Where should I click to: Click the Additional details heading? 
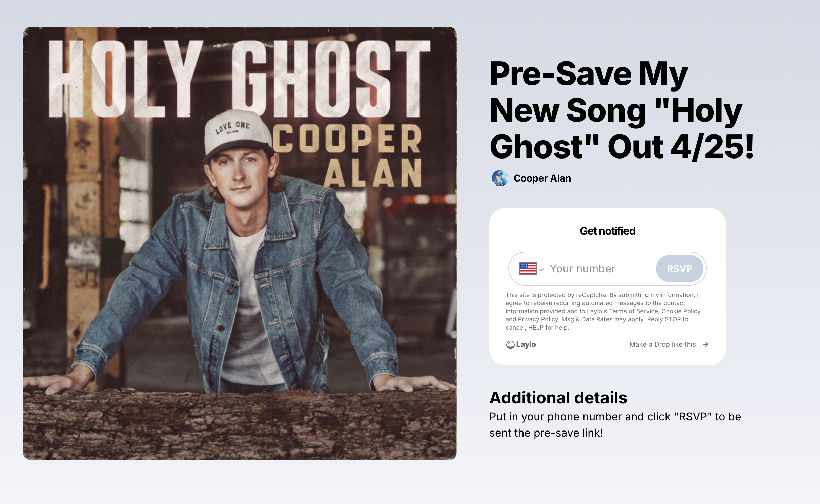coord(558,398)
